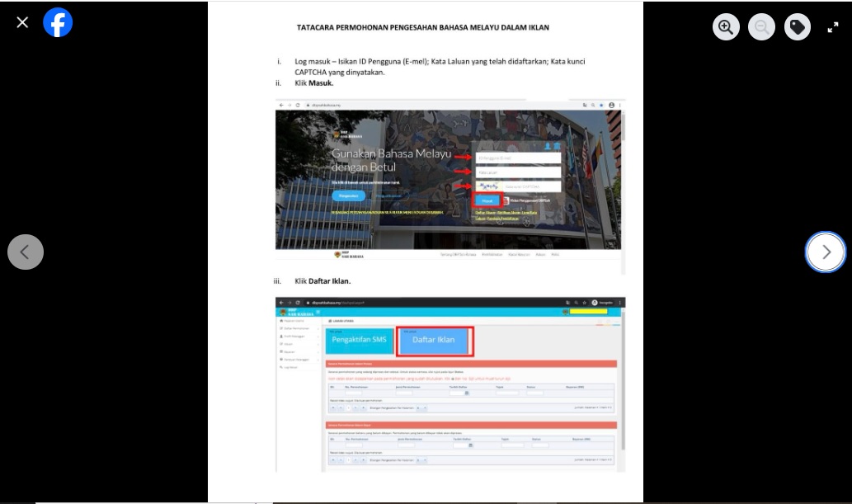The image size is (852, 504).
Task: Click the ID Pengguna (E-mel) field
Action: click(519, 158)
